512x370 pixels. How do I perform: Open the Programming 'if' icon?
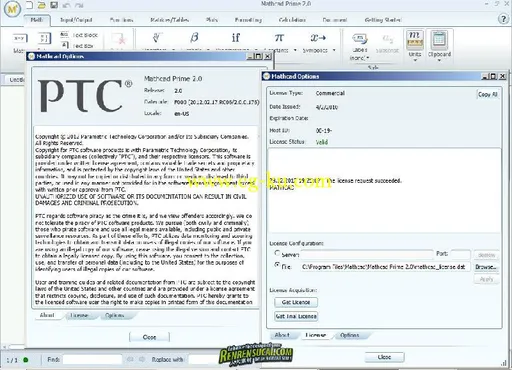tap(236, 37)
